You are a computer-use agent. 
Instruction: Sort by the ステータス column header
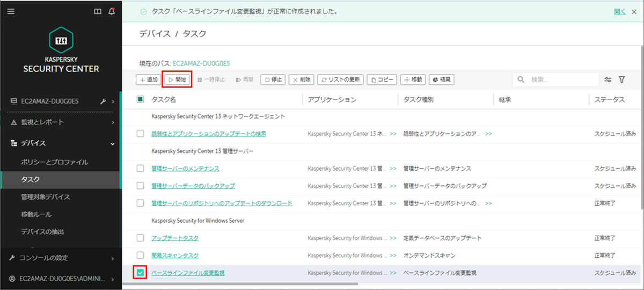tap(610, 100)
